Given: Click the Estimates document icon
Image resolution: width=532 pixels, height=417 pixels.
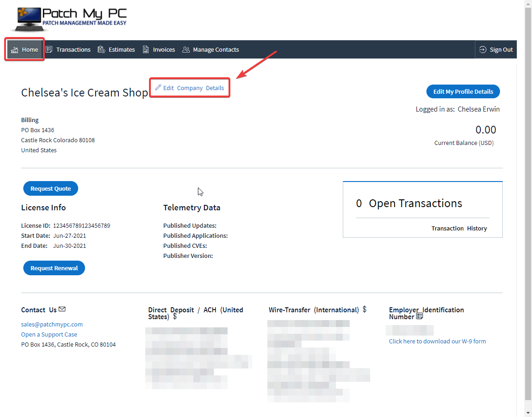Looking at the screenshot, I should pyautogui.click(x=101, y=49).
